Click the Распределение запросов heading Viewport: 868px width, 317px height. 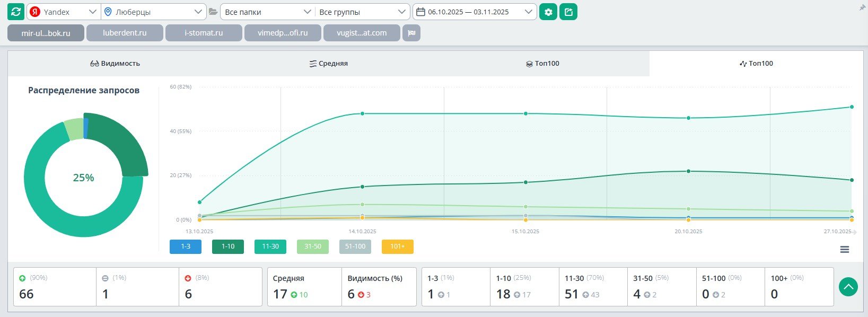click(84, 90)
